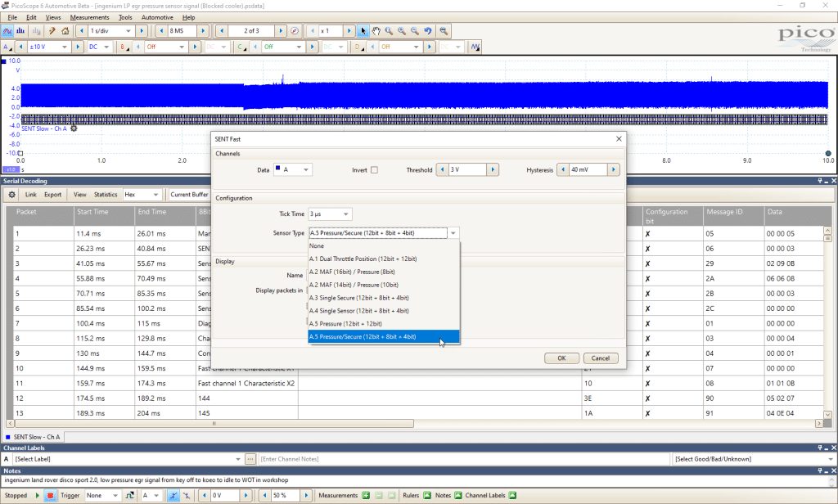Select None sensor type option
Screen dimensions: 838x504
[x=384, y=245]
